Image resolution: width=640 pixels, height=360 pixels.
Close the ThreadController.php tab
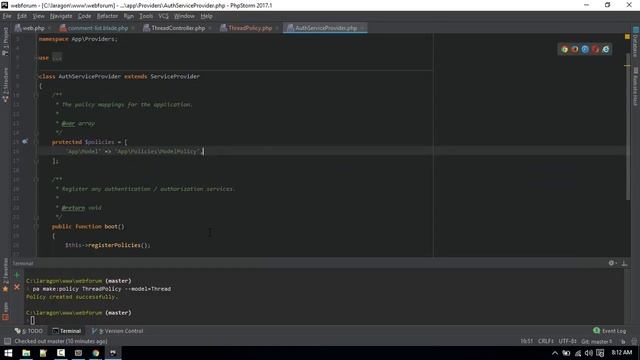210,28
